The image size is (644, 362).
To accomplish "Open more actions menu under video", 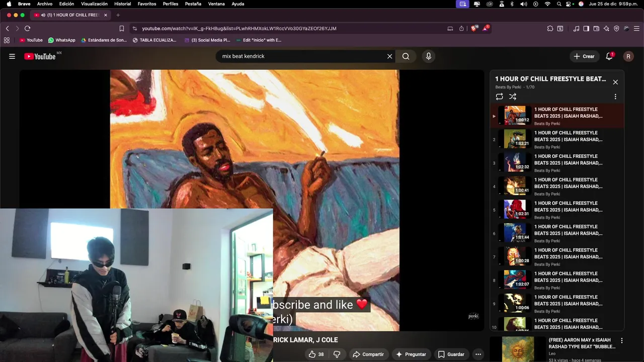I will pos(478,354).
